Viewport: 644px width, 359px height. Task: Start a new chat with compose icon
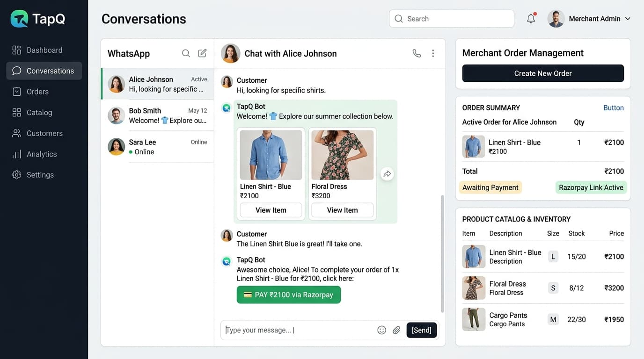(202, 53)
